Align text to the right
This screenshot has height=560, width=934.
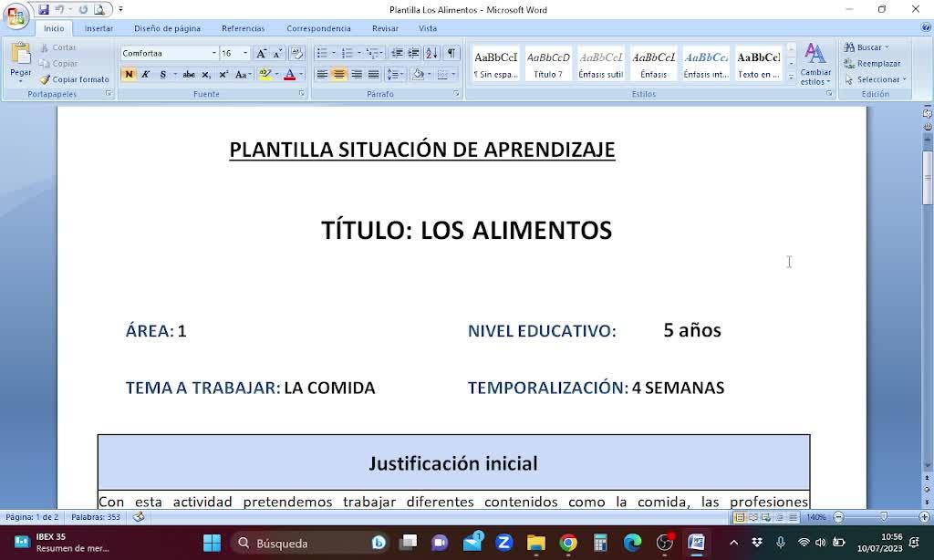(x=357, y=75)
